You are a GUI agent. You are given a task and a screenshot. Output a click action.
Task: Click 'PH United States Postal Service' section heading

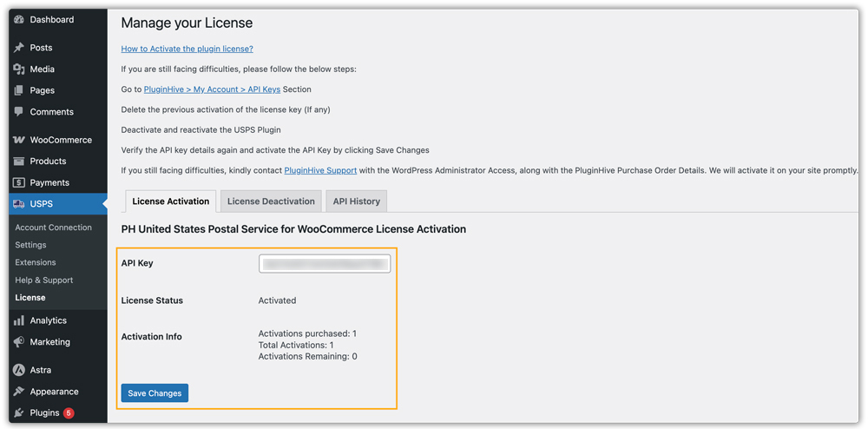[x=293, y=229]
